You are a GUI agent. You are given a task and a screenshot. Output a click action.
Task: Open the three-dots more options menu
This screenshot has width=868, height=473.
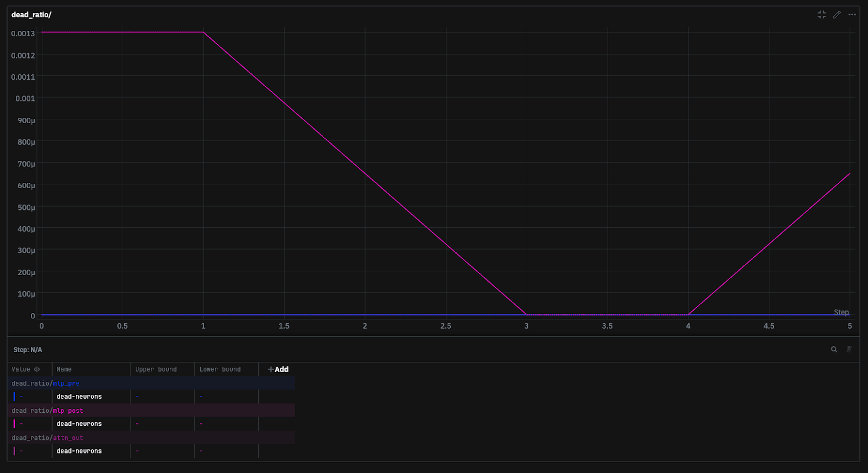(852, 15)
